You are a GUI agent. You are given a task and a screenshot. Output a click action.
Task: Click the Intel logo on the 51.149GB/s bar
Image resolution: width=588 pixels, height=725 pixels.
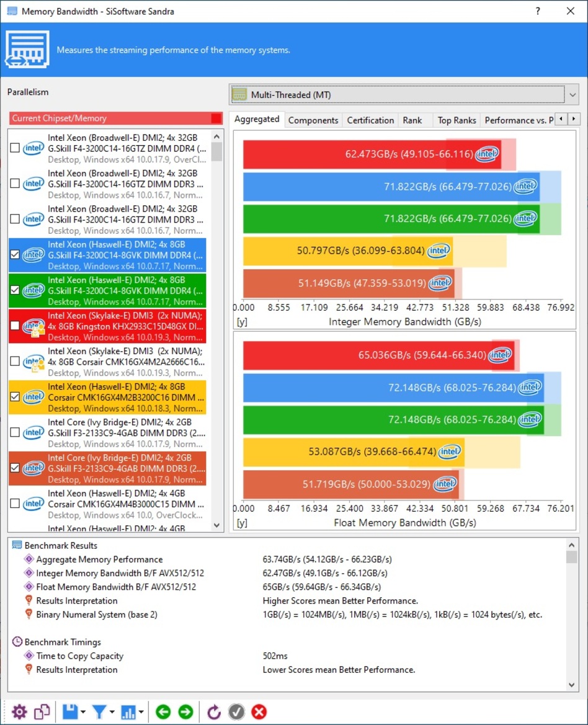[440, 283]
